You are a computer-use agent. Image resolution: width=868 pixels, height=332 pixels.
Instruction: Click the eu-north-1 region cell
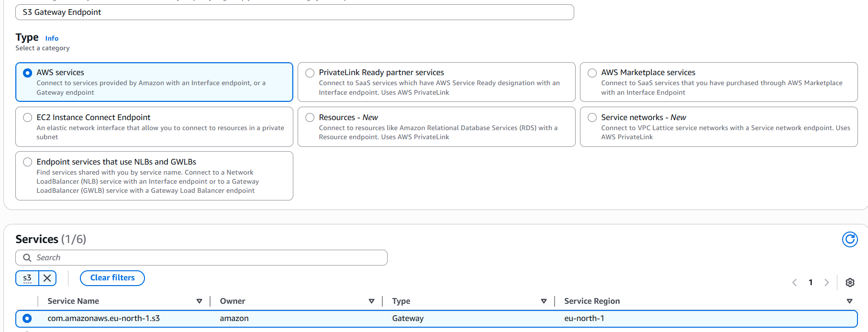point(584,319)
